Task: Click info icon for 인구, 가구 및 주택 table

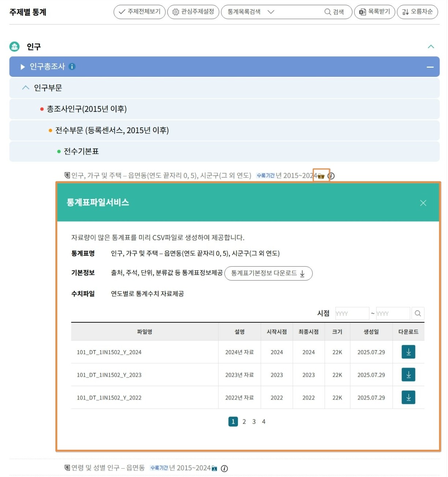Action: [331, 176]
